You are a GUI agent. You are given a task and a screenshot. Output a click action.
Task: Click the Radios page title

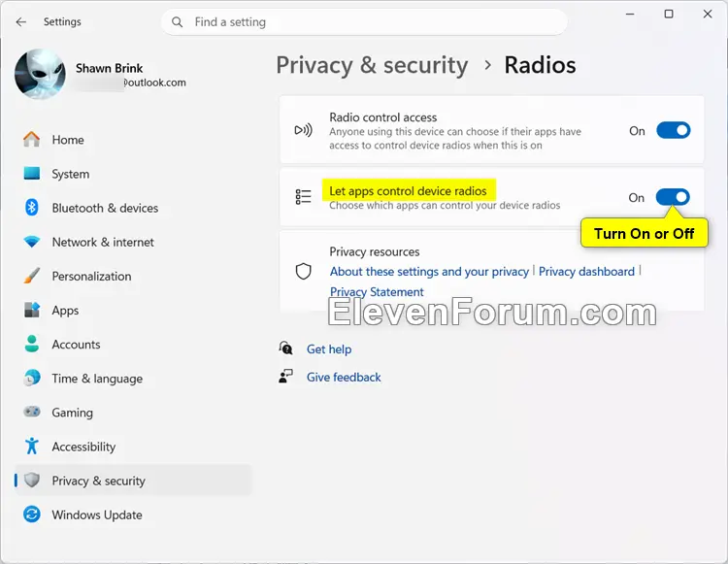pyautogui.click(x=540, y=65)
